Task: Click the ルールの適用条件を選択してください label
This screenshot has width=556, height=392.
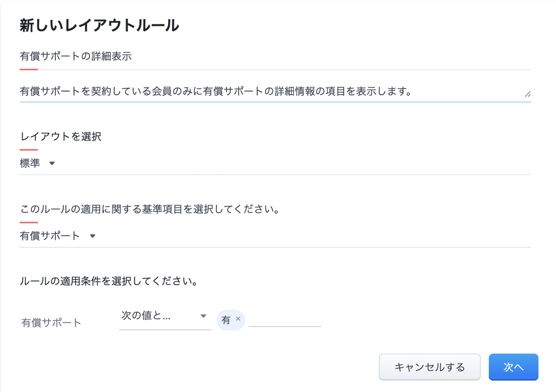Action: (109, 281)
